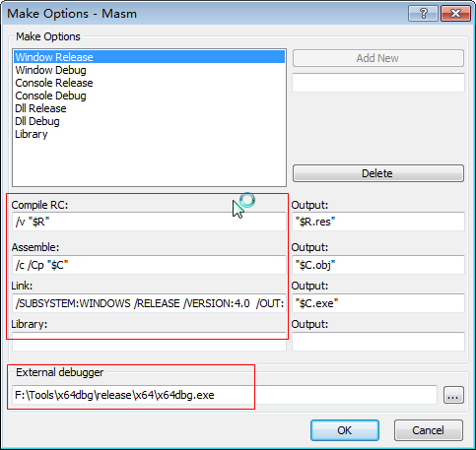The height and width of the screenshot is (450, 476).
Task: Focus the Library command field
Action: pos(149,342)
